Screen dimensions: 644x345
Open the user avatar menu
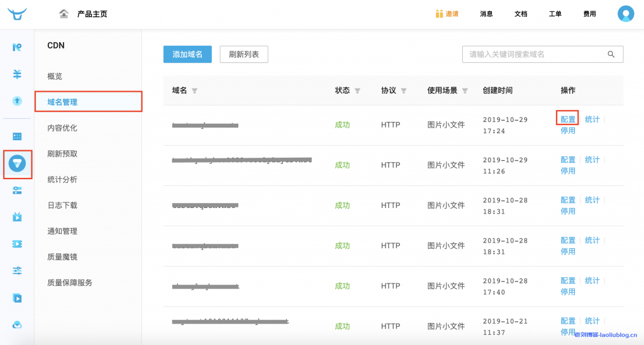pyautogui.click(x=626, y=14)
